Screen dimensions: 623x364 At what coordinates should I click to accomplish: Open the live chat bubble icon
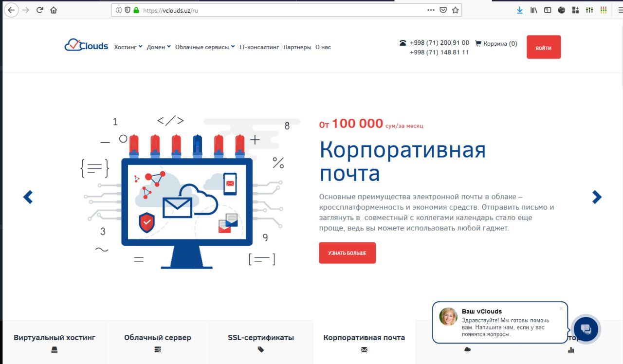(x=586, y=329)
